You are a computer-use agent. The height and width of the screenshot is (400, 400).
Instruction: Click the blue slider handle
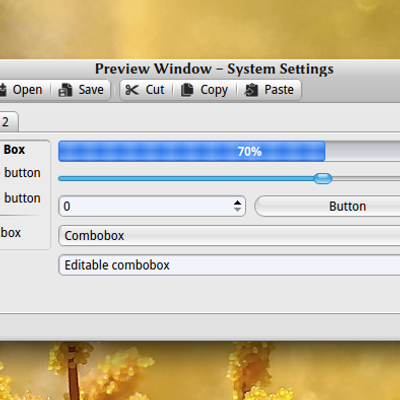click(x=323, y=179)
